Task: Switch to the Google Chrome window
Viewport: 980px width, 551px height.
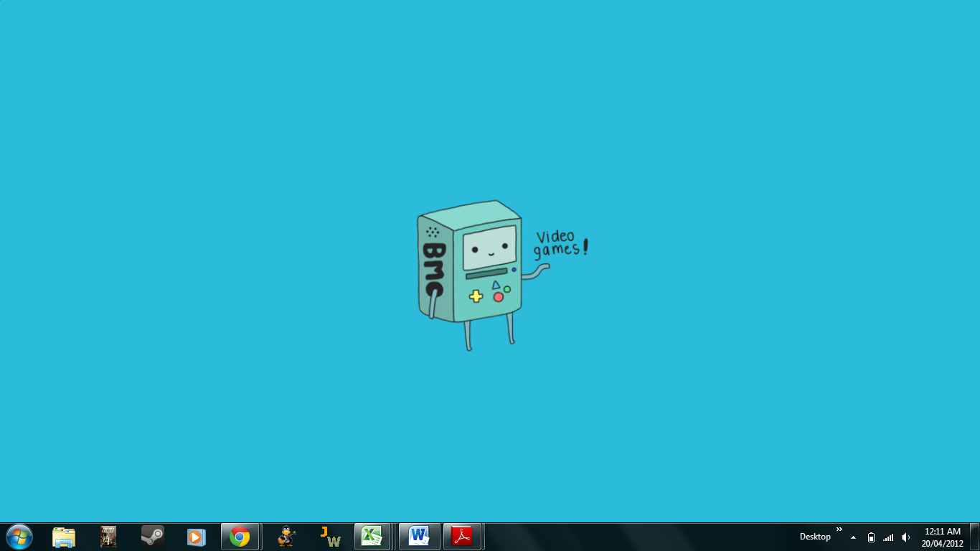Action: (240, 537)
